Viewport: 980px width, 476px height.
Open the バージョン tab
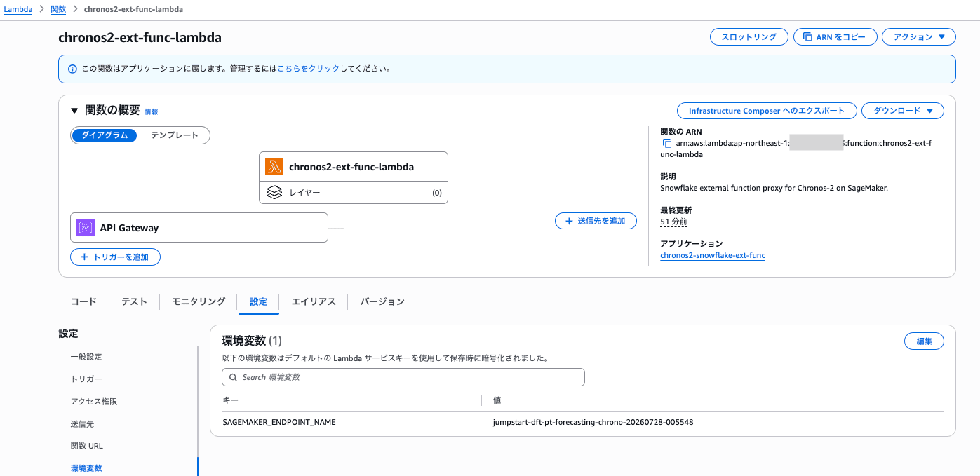coord(382,301)
